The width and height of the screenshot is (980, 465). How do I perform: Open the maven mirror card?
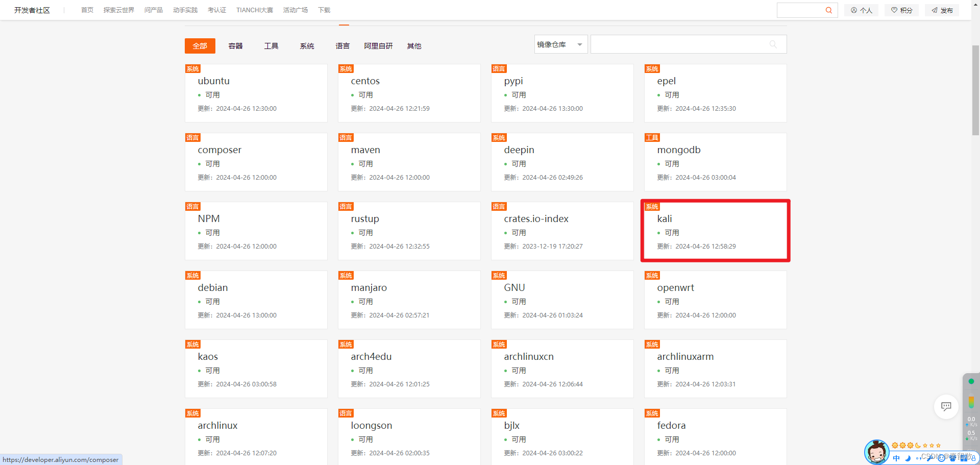click(409, 162)
